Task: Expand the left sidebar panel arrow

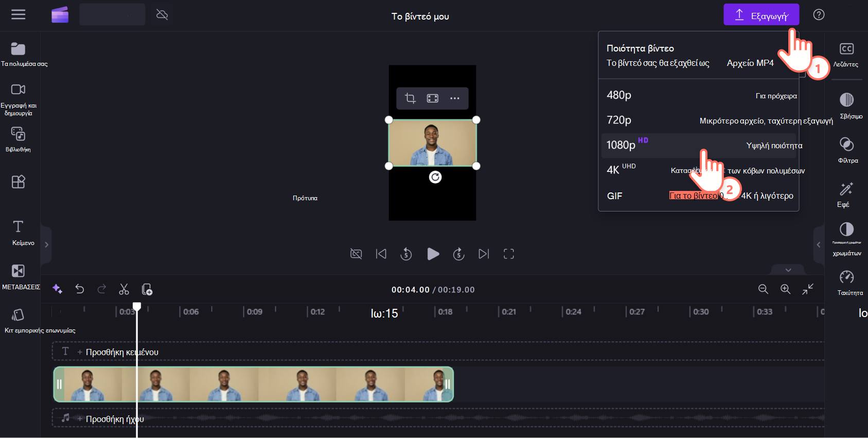Action: (x=46, y=244)
